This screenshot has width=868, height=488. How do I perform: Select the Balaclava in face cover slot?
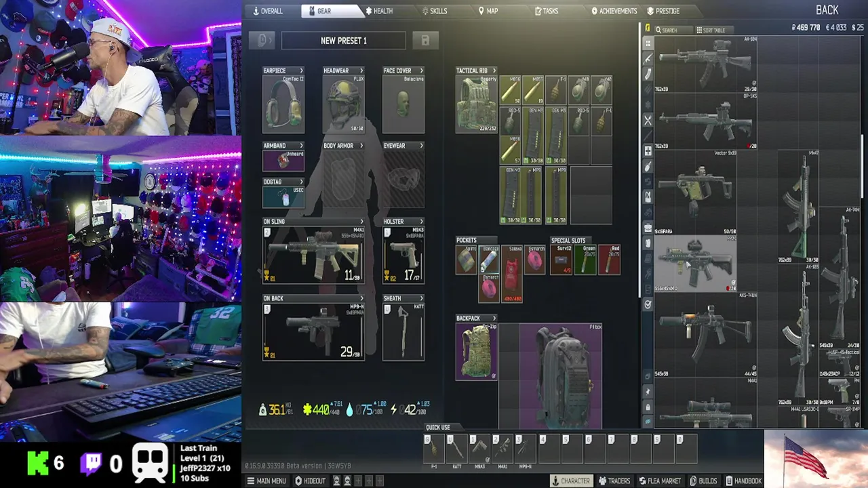pyautogui.click(x=403, y=104)
